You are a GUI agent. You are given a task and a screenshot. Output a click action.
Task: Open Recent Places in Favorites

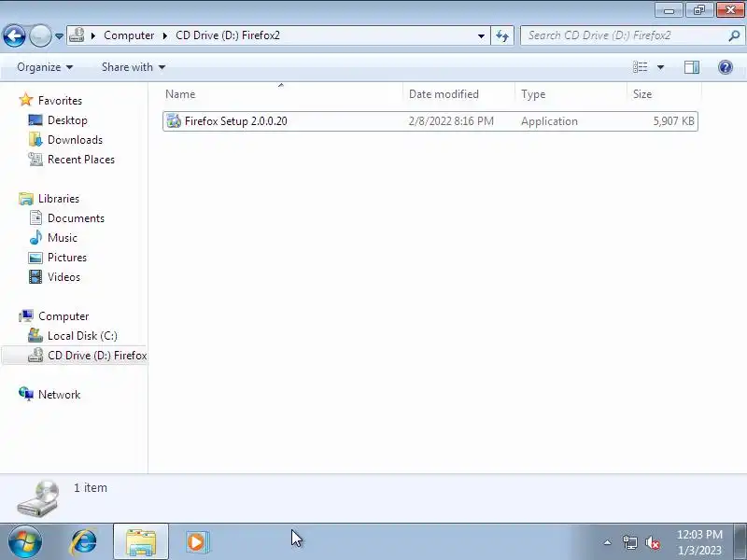coord(81,159)
